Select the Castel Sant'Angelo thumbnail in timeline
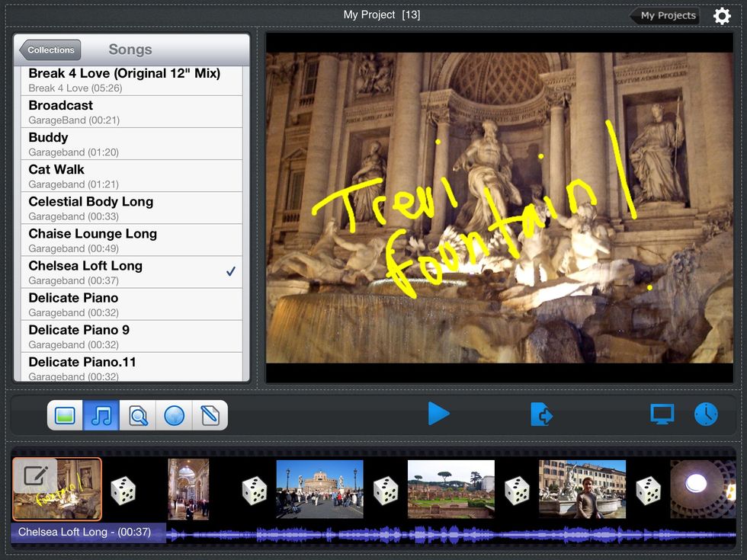 click(320, 488)
